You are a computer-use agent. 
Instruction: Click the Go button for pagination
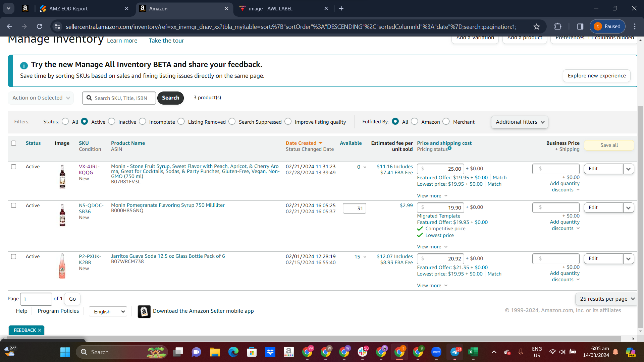(72, 299)
